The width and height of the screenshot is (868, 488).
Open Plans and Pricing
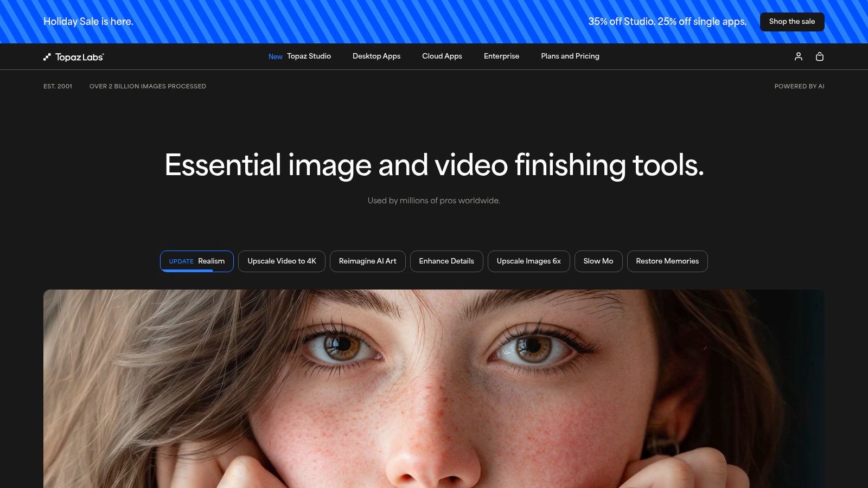(570, 56)
